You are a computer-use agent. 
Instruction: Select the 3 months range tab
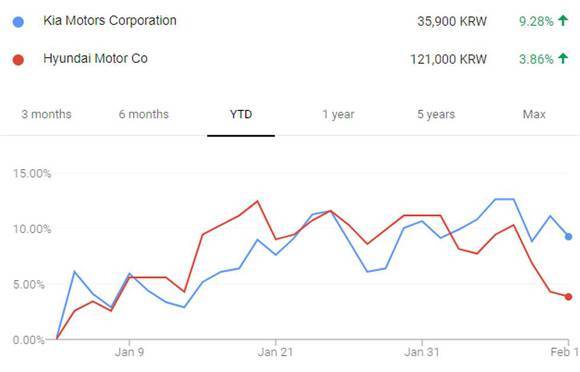pos(46,114)
